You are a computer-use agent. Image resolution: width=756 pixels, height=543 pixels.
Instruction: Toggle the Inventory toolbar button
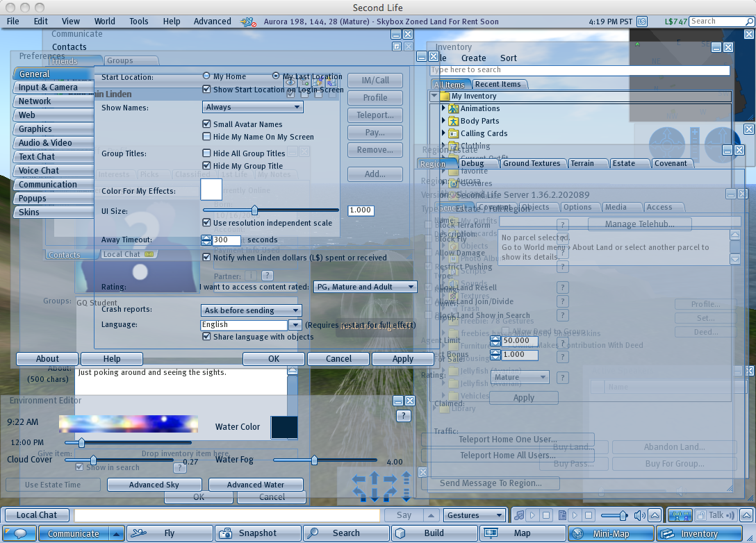(x=698, y=533)
